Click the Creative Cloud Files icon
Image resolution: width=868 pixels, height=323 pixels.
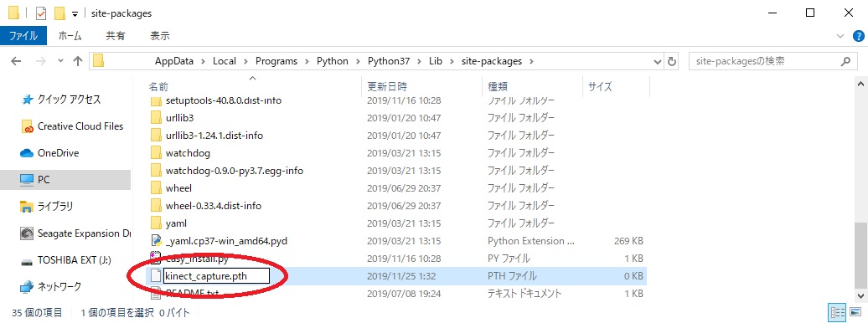click(x=27, y=126)
